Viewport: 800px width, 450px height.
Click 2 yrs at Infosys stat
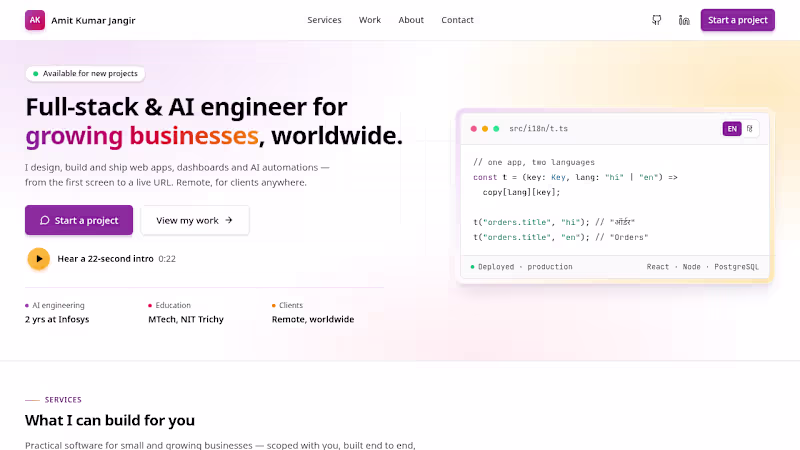pyautogui.click(x=57, y=319)
